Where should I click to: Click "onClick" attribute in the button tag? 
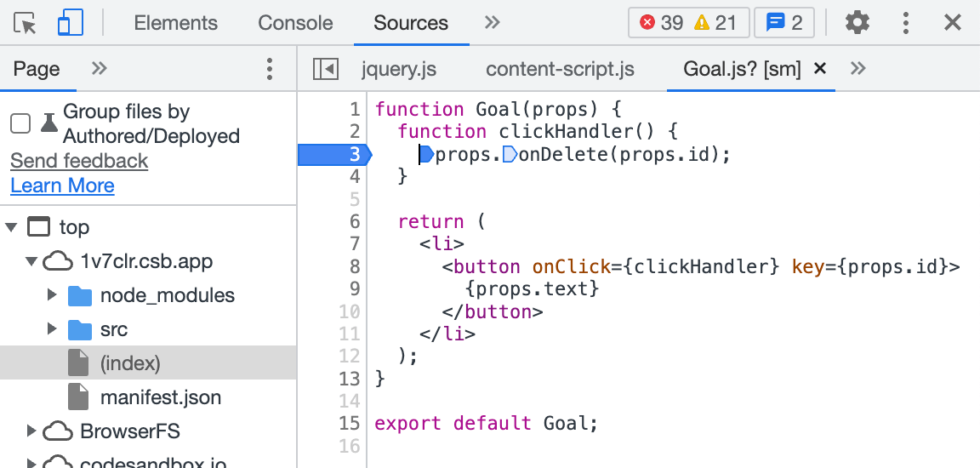click(x=572, y=267)
